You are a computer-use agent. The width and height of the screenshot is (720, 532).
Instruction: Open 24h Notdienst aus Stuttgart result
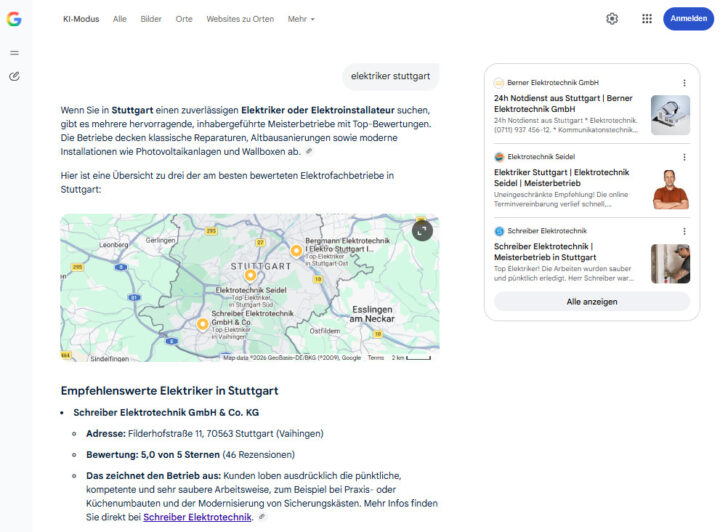(x=563, y=104)
